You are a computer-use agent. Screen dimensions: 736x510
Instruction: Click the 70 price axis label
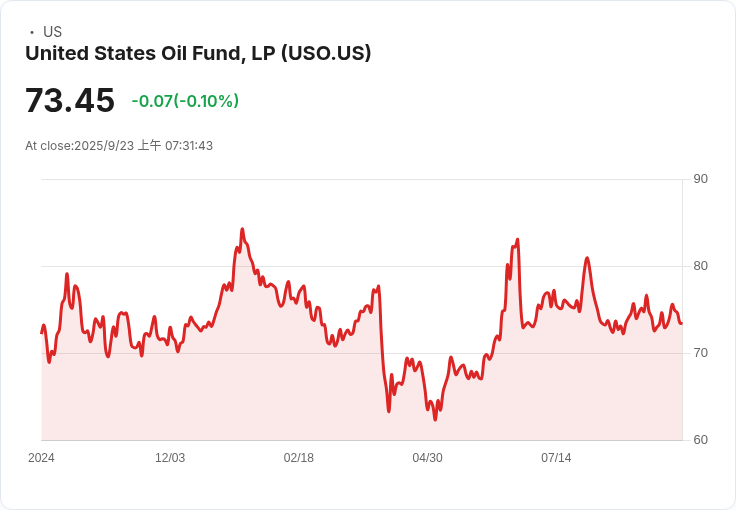pyautogui.click(x=700, y=353)
